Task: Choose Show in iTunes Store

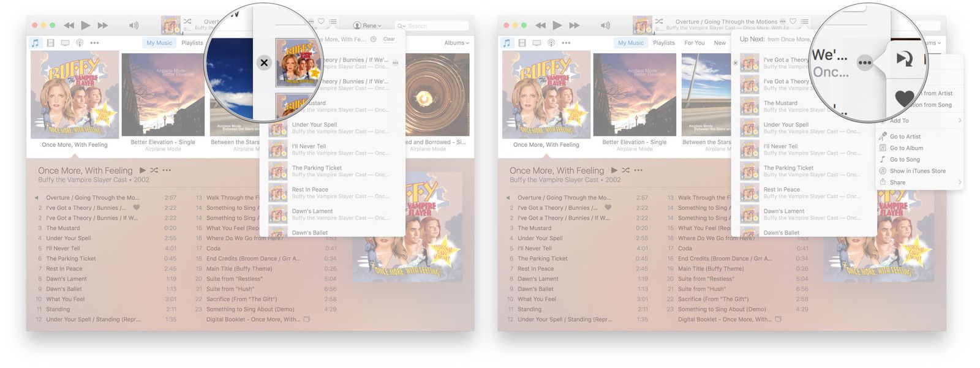Action: pos(917,171)
